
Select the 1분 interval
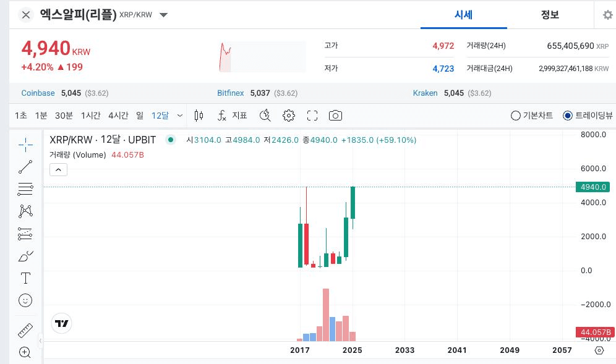click(x=41, y=116)
